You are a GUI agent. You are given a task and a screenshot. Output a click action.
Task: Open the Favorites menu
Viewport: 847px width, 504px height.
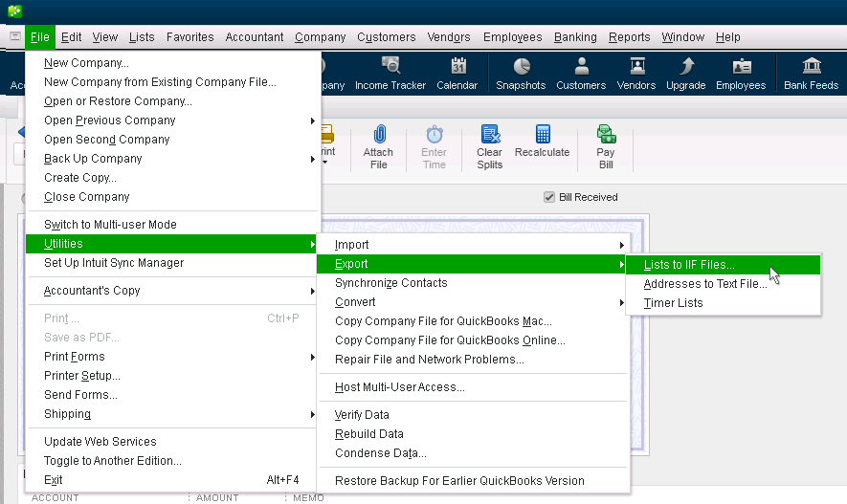click(190, 37)
